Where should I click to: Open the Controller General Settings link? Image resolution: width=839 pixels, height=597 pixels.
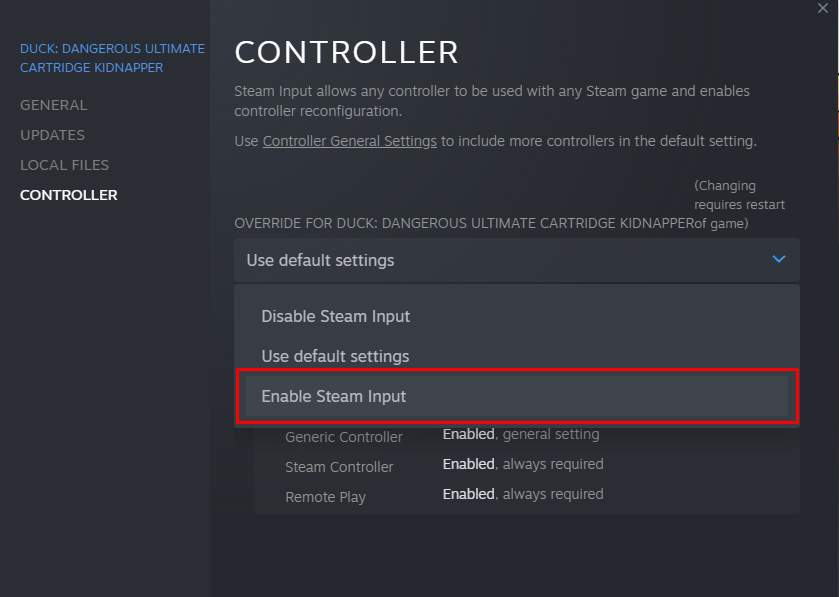349,141
